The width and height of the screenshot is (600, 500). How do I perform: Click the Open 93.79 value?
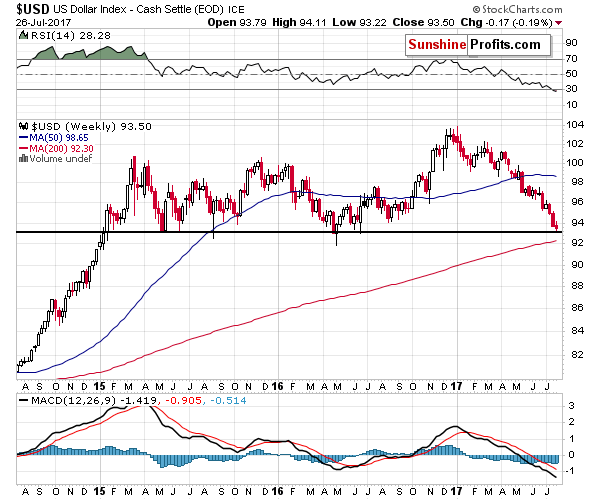[237, 23]
